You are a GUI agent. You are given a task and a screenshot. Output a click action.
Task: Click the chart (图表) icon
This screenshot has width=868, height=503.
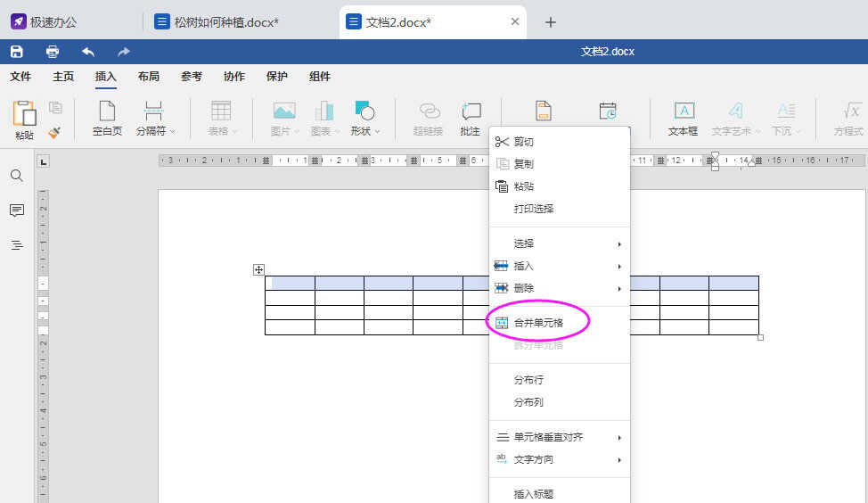pyautogui.click(x=324, y=111)
